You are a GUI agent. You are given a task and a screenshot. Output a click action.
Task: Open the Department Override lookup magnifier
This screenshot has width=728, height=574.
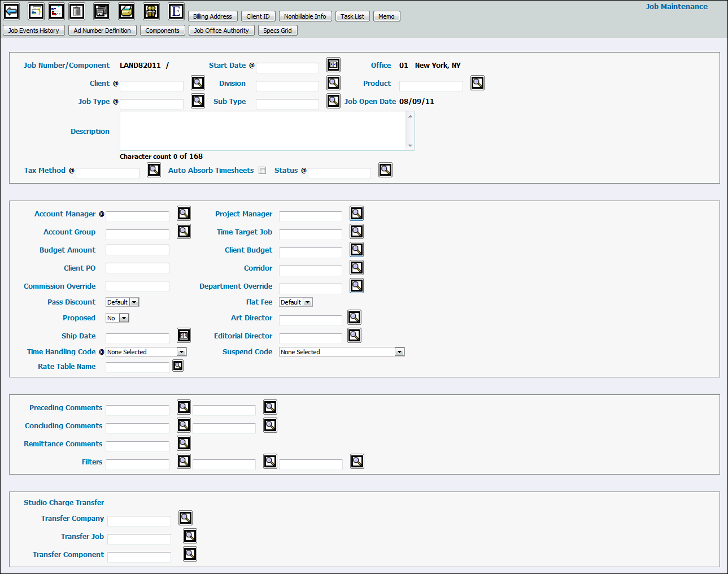pos(356,285)
